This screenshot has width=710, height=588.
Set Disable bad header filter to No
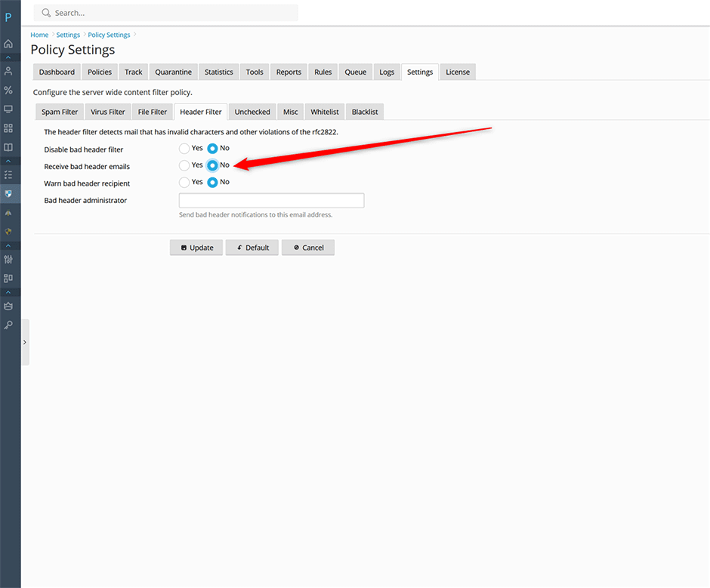tap(212, 149)
